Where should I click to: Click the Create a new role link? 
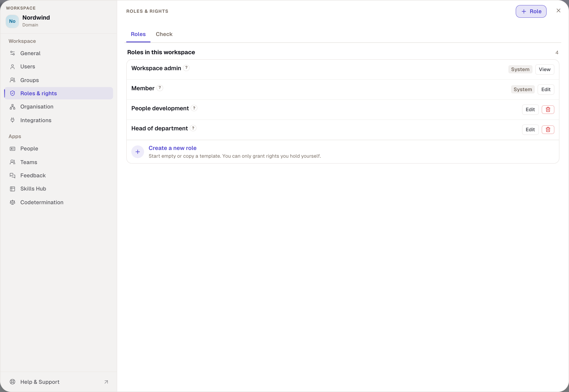(173, 148)
